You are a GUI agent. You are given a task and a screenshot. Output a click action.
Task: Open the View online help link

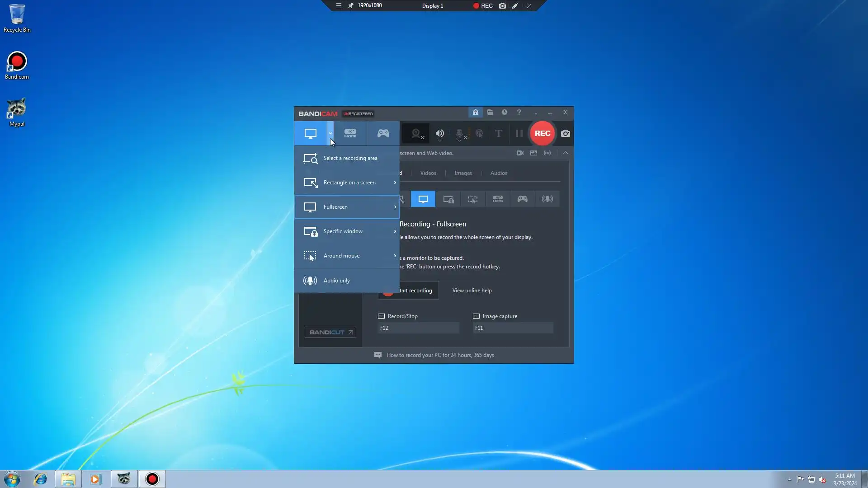tap(472, 291)
